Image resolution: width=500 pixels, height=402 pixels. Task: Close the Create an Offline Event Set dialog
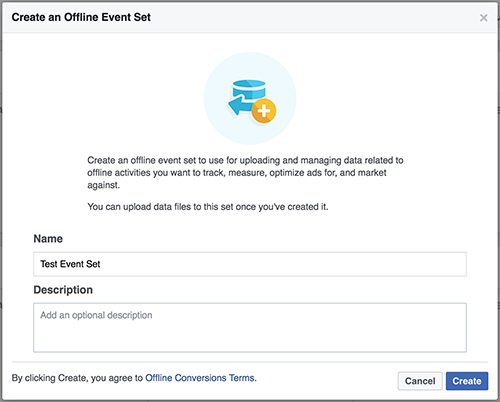[x=483, y=18]
